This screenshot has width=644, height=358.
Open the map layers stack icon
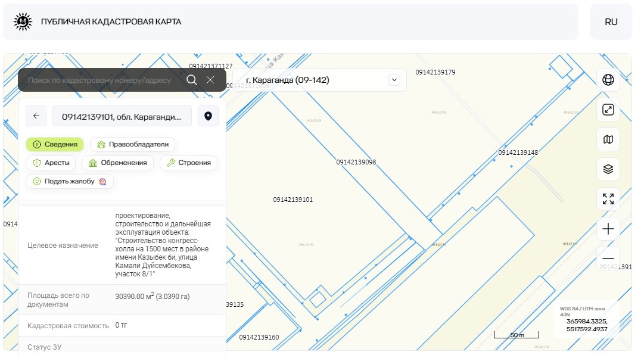[608, 169]
